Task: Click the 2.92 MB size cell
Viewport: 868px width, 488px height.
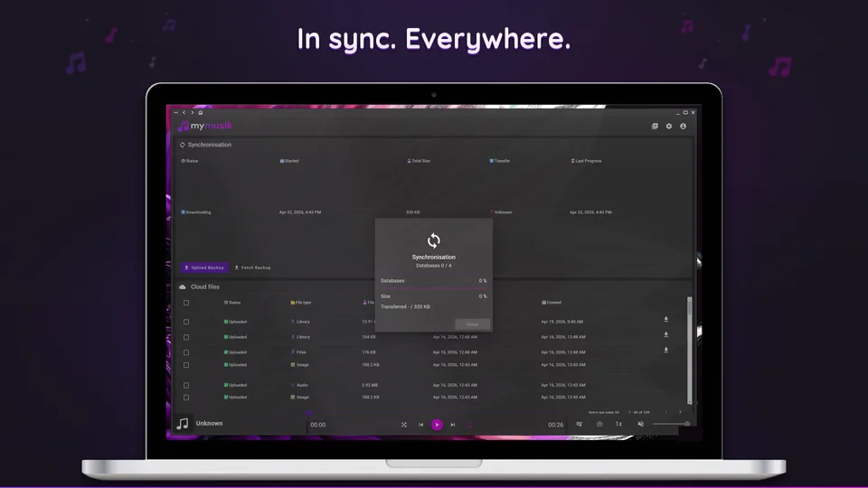Action: [370, 385]
